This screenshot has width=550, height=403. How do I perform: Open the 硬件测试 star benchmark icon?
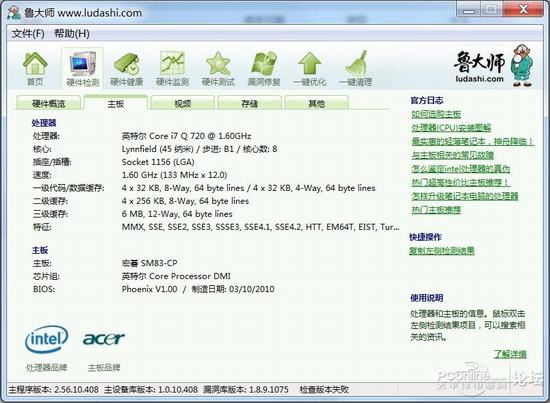(218, 69)
